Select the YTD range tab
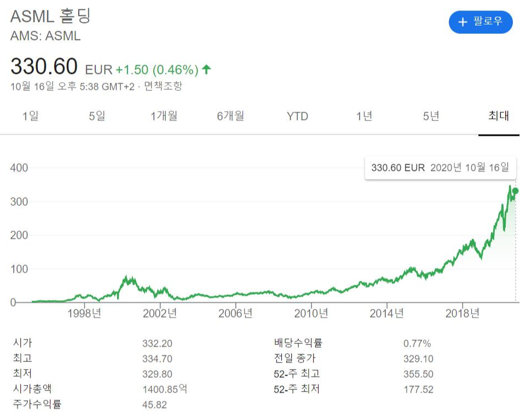Screen dimensions: 520x420 pyautogui.click(x=297, y=117)
